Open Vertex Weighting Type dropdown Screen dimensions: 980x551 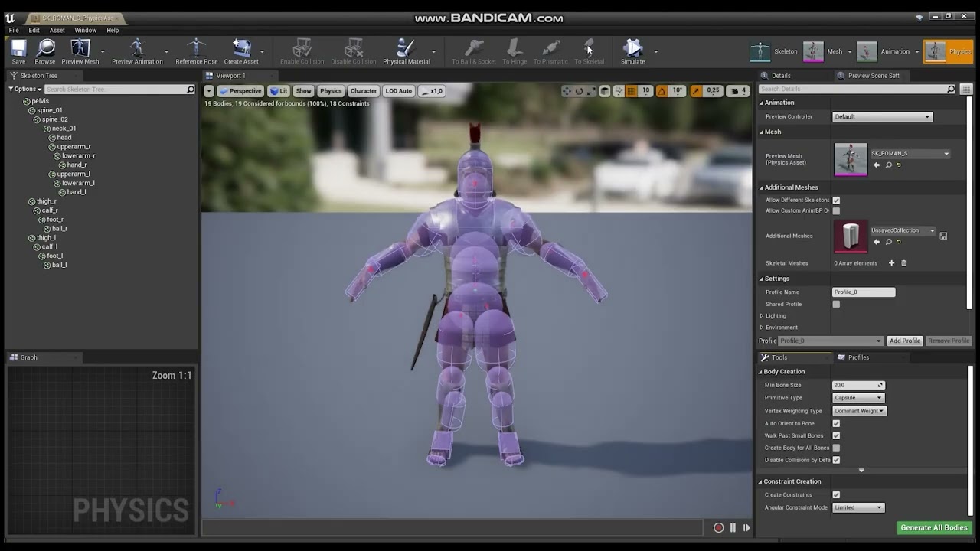859,411
